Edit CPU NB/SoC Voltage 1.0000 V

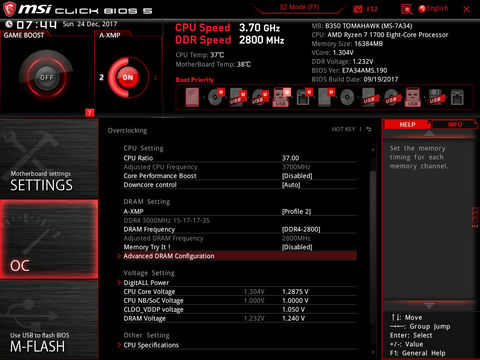point(295,301)
